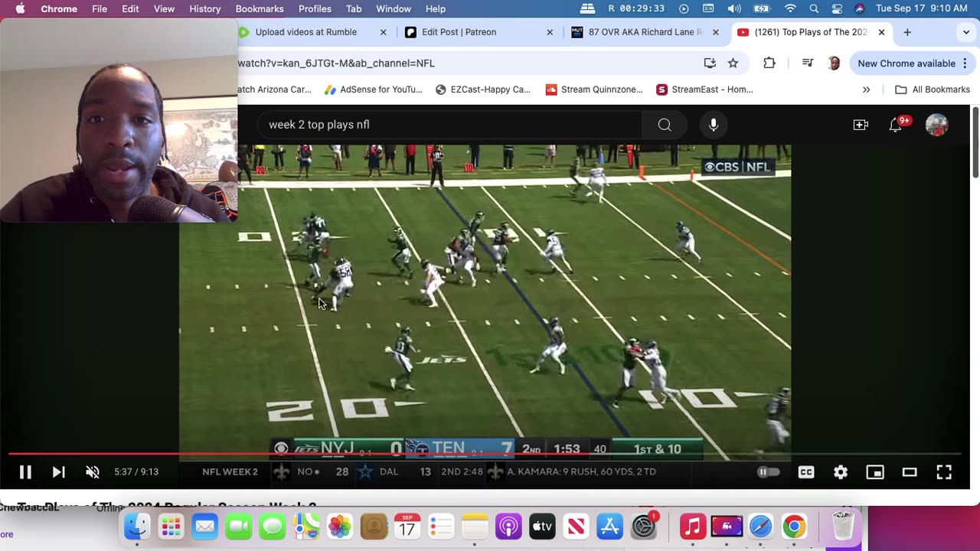Open the 'StreamEast - Hom...' bookmark
980x551 pixels.
click(704, 90)
